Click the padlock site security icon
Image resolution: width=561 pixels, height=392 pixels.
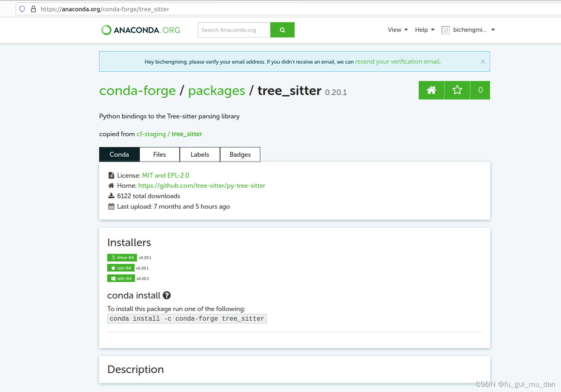point(33,9)
